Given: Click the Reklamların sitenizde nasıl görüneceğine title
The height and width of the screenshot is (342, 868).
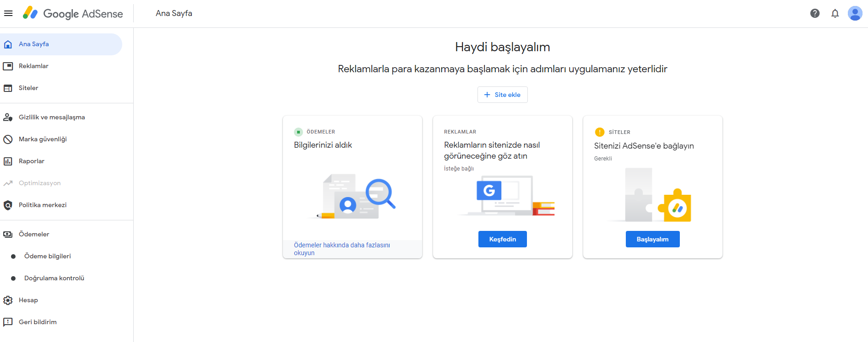Looking at the screenshot, I should (492, 150).
